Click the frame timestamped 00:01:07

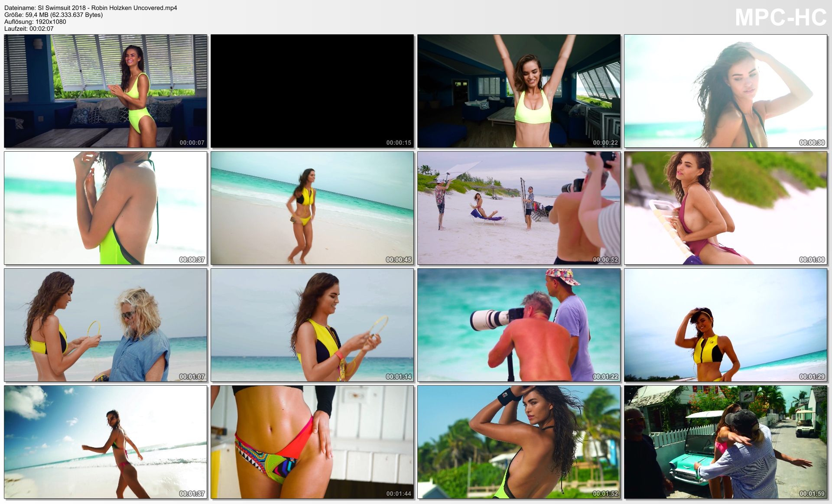(x=106, y=325)
